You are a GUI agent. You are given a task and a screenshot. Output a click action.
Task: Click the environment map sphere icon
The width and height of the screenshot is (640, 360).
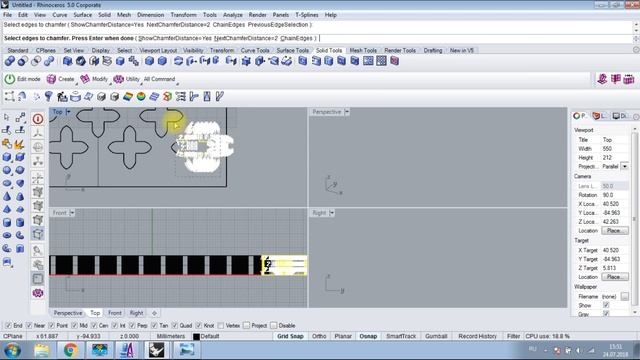coord(141,97)
